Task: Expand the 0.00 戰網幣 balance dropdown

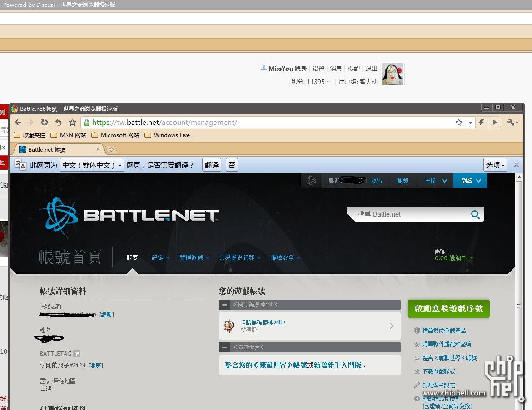Action: tap(454, 258)
